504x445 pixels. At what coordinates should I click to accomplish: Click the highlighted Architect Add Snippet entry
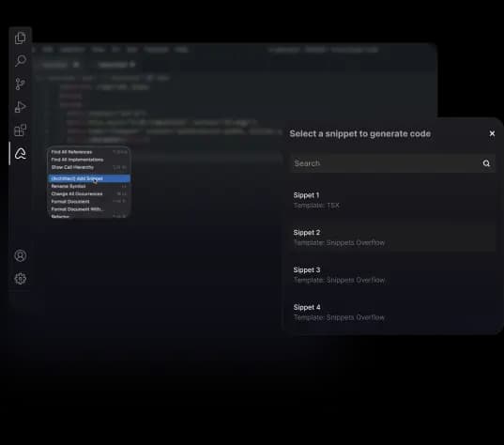89,178
